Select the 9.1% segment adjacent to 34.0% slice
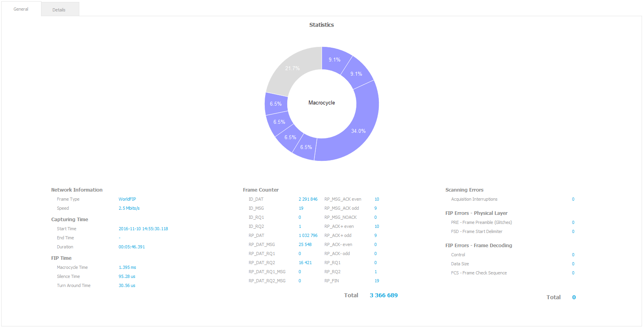This screenshot has width=644, height=328. tap(356, 74)
